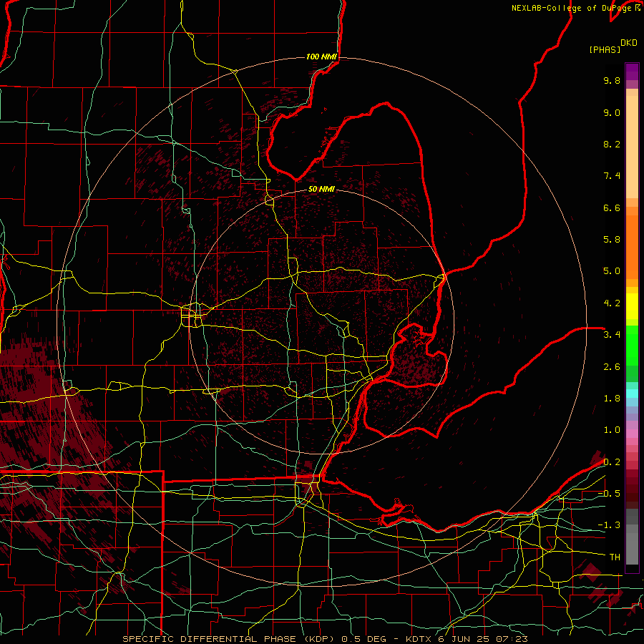
Task: Click the 5.0 scale value
Action: [x=612, y=271]
